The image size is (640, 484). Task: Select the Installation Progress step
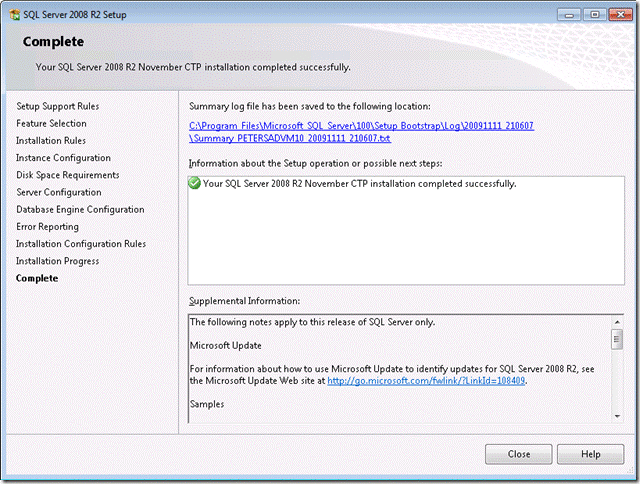pos(58,261)
